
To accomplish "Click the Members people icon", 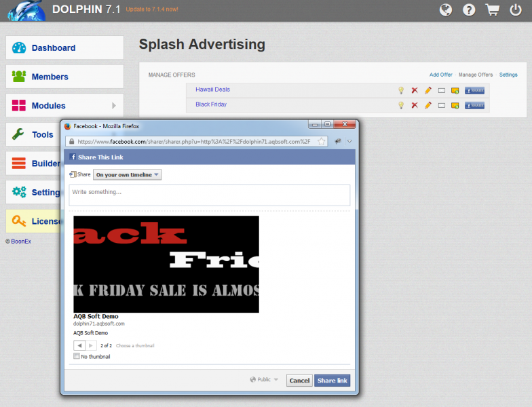I will point(19,76).
